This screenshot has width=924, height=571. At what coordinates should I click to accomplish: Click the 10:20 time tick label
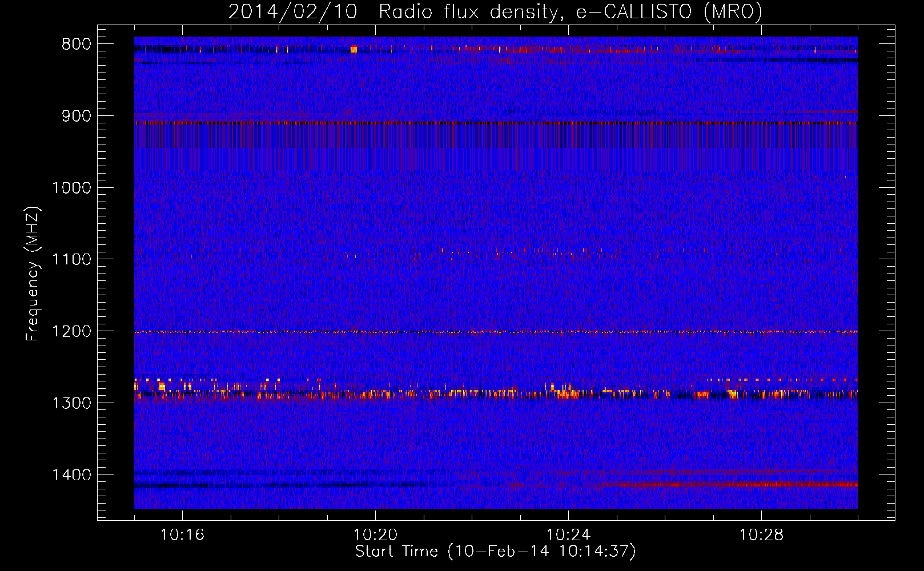375,535
